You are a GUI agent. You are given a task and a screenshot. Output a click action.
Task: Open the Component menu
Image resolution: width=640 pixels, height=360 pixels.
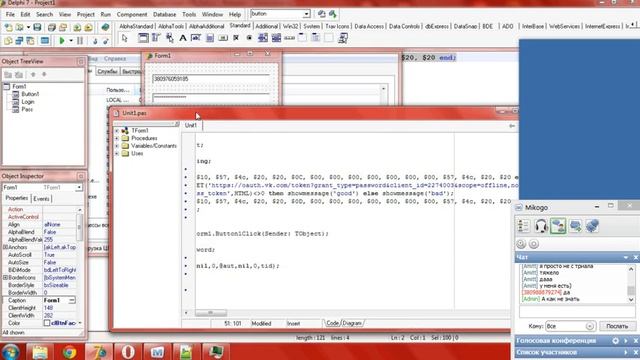pos(132,14)
